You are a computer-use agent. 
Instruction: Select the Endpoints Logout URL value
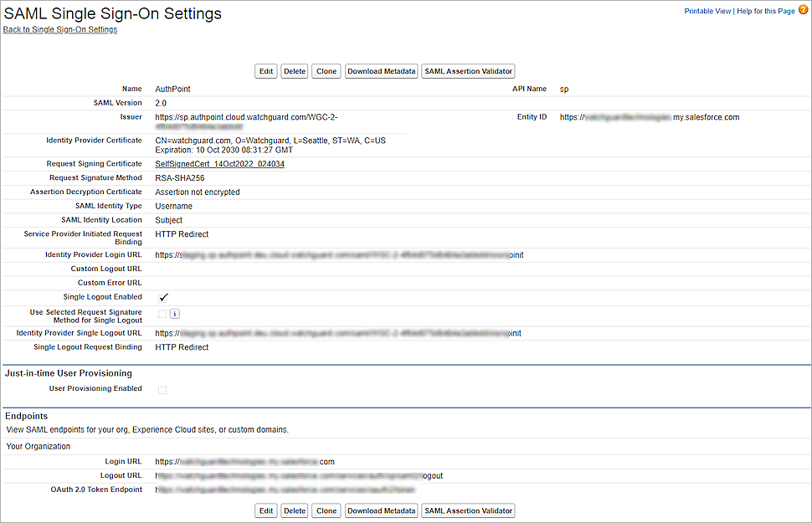pyautogui.click(x=299, y=476)
